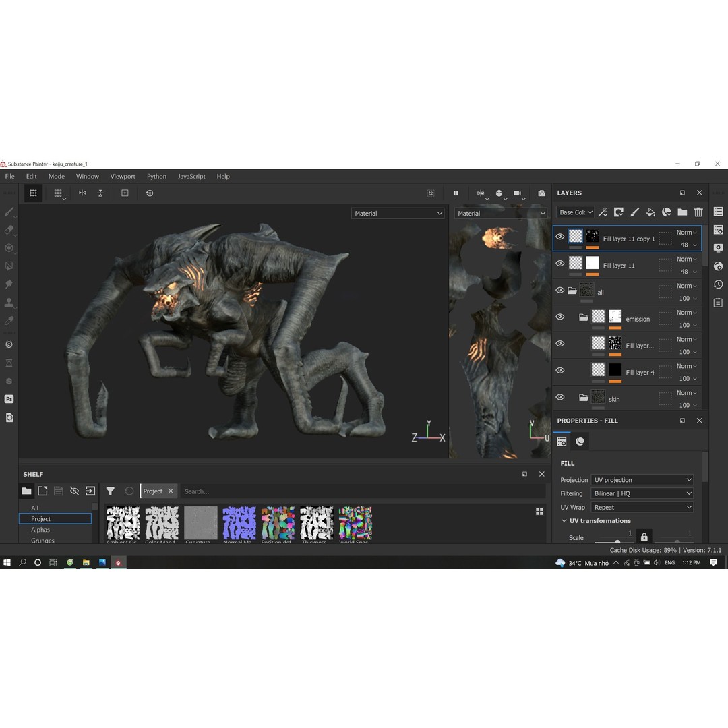Viewport: 728px width, 728px height.
Task: Toggle visibility of emission folder
Action: point(560,317)
